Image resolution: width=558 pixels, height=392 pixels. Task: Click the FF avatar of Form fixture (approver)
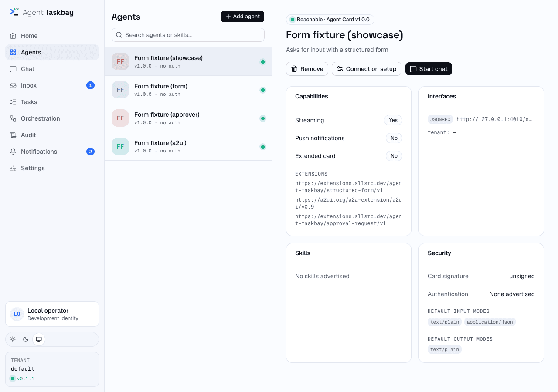tap(120, 118)
